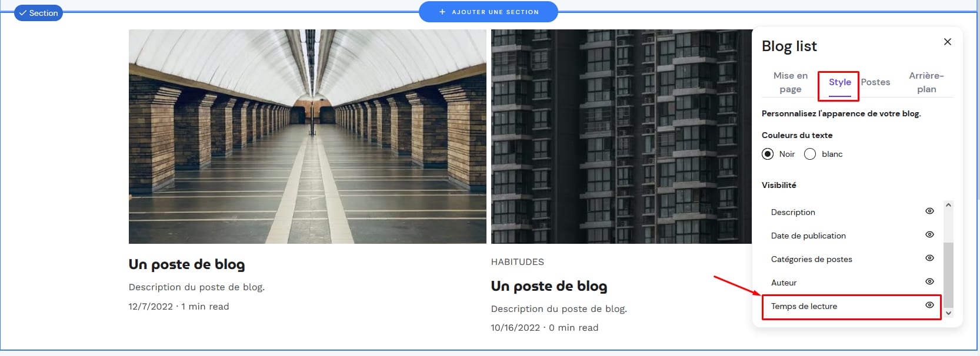The height and width of the screenshot is (356, 980).
Task: Click the HABITUDES category label
Action: click(518, 262)
